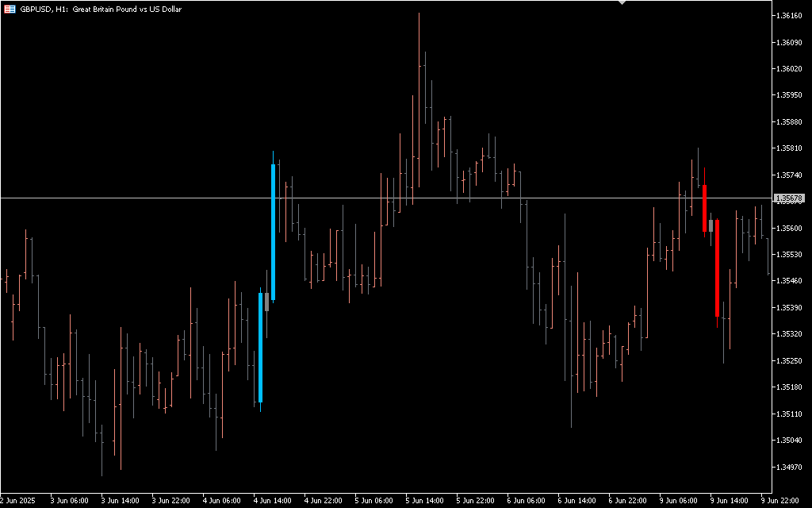Click the 1.36020 price scale label
Screen dimensions: 812x508
pos(789,68)
